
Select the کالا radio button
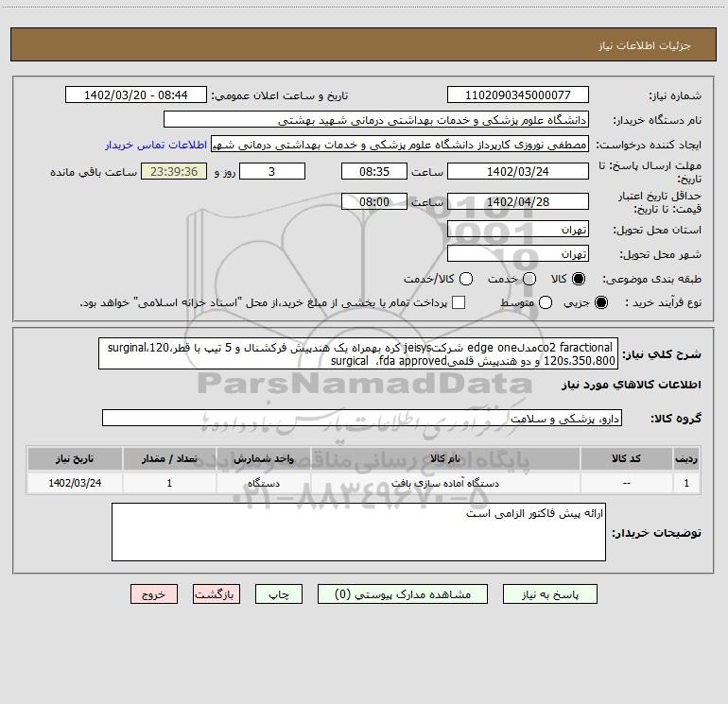(579, 279)
